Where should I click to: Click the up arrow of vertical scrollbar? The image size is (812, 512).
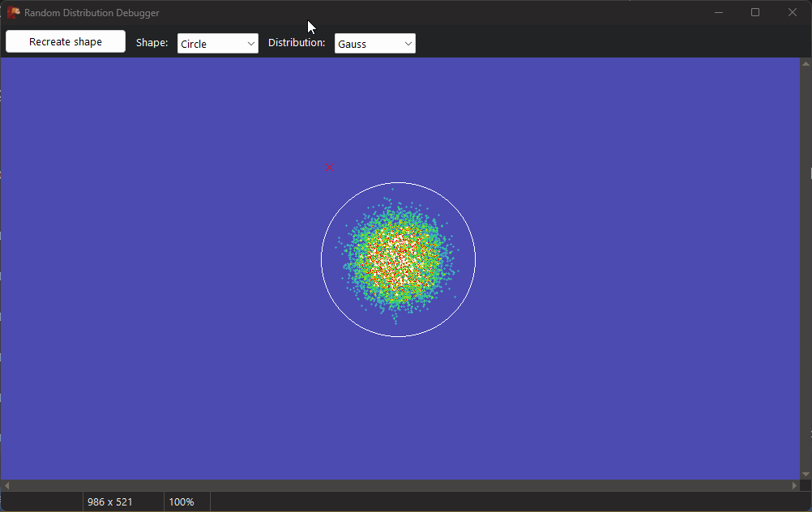pyautogui.click(x=806, y=64)
